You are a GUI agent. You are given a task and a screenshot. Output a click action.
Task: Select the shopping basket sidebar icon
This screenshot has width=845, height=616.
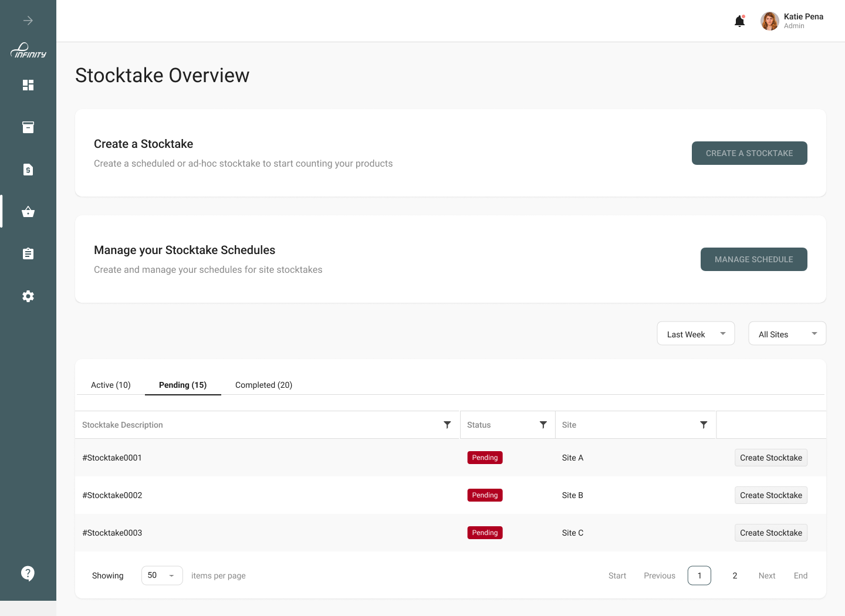[28, 212]
